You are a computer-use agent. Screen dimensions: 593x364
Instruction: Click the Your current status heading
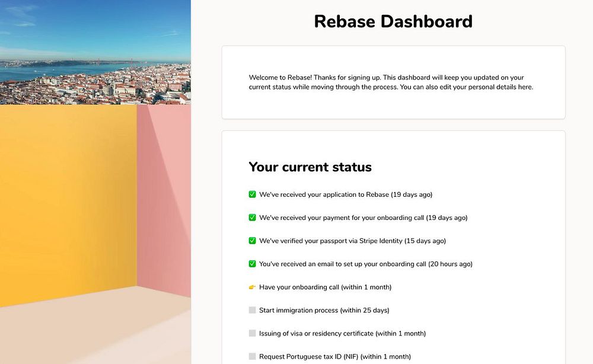(310, 167)
